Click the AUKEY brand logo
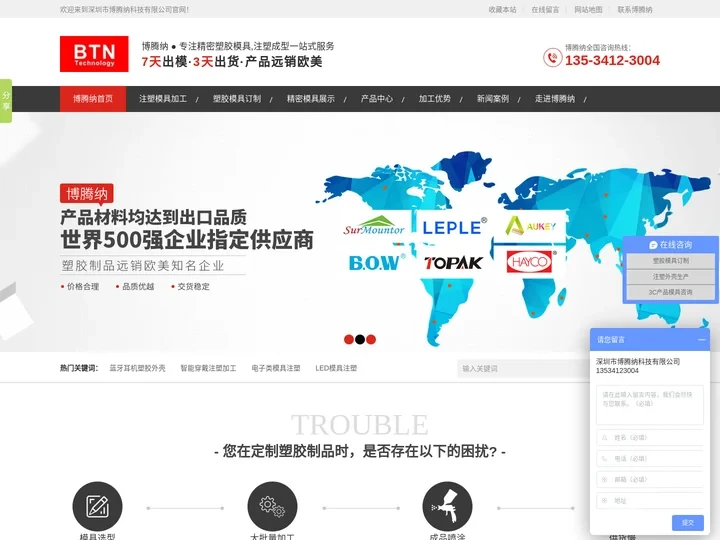The image size is (720, 540). (530, 225)
